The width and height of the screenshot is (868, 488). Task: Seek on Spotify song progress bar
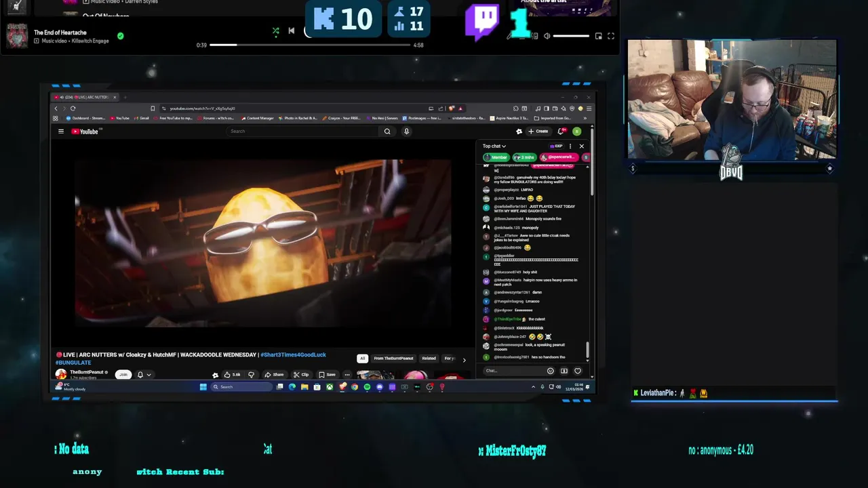[x=311, y=45]
